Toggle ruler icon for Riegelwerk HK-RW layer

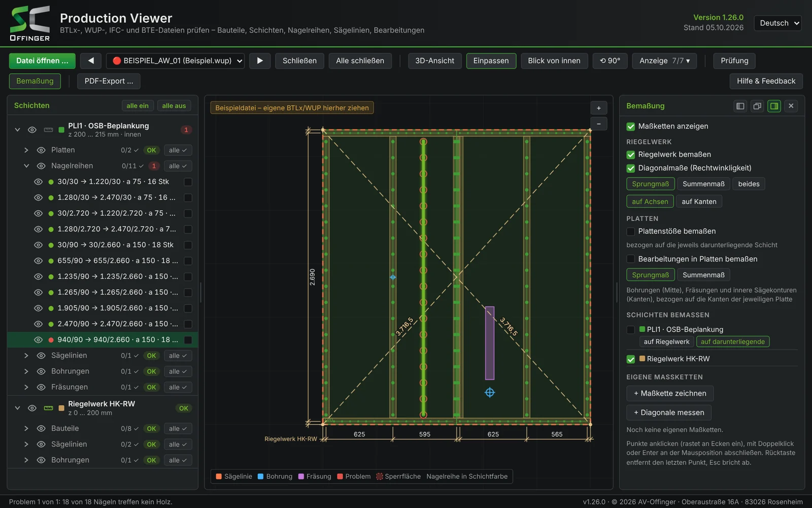49,408
